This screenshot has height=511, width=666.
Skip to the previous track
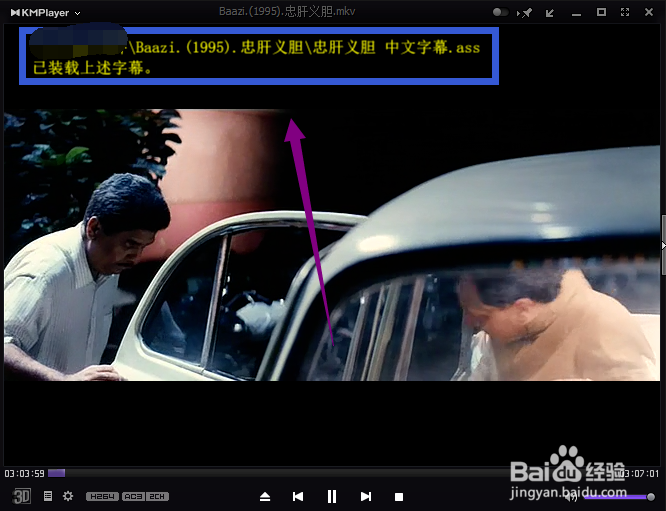click(298, 496)
